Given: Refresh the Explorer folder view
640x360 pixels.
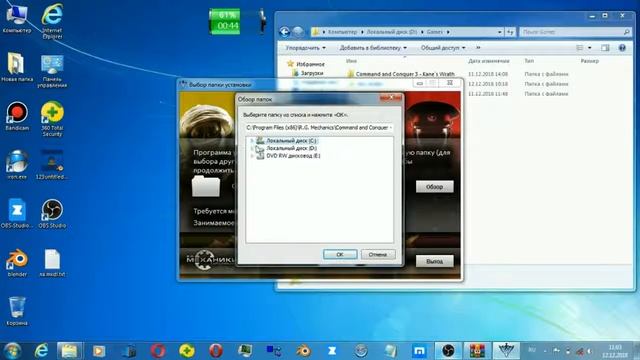Looking at the screenshot, I should coord(510,32).
